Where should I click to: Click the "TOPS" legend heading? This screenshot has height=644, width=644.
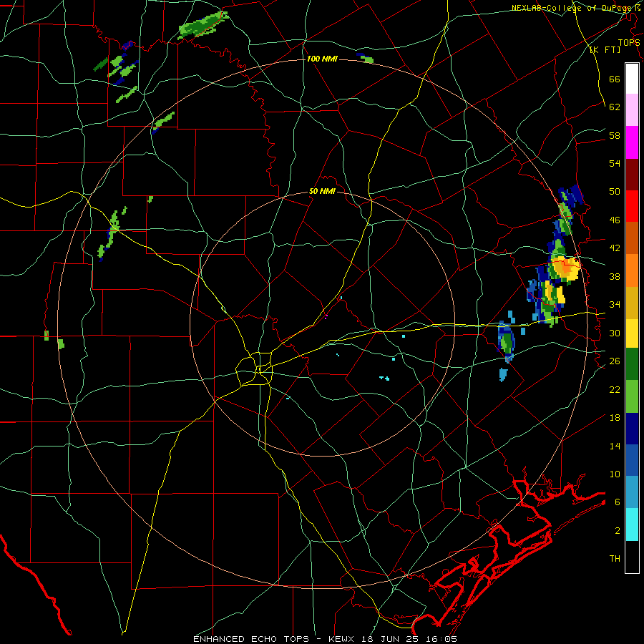[x=629, y=42]
